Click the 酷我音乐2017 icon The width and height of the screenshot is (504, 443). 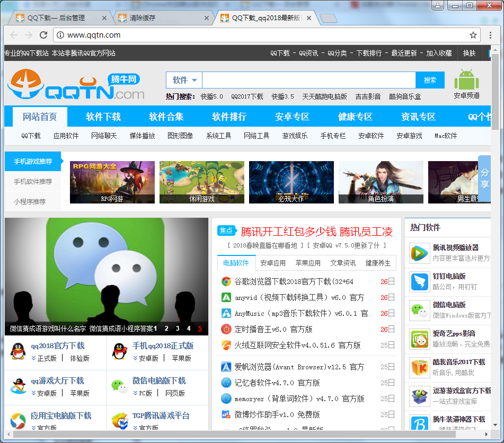(419, 368)
